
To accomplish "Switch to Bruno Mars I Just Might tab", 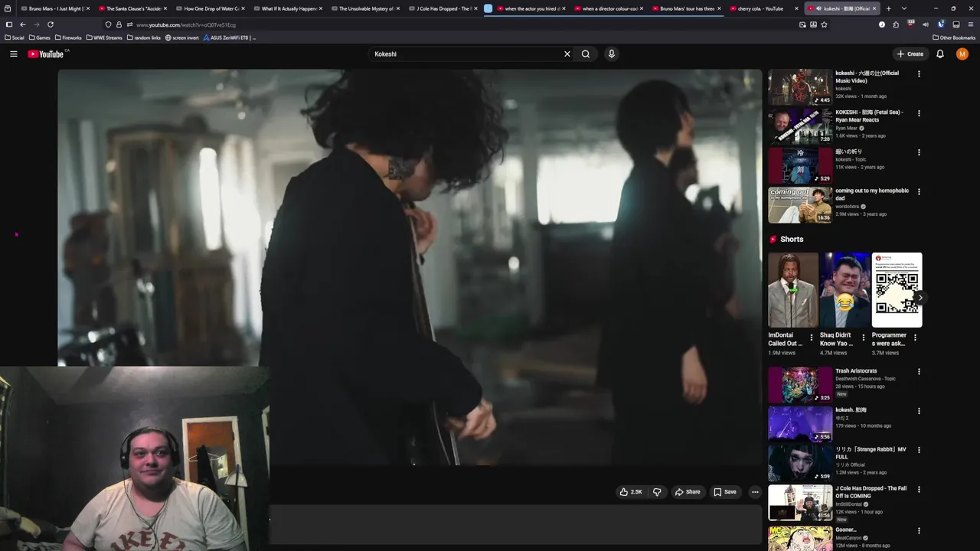I will pos(54,8).
